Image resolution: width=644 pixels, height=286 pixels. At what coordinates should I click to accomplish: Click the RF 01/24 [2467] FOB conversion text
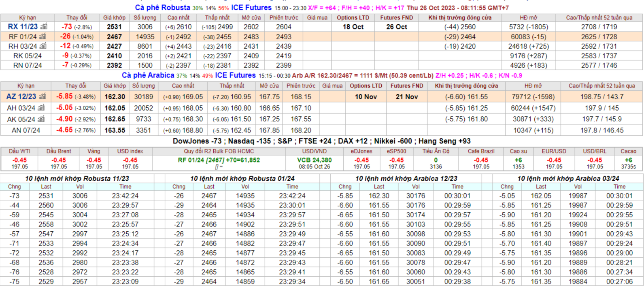click(x=219, y=160)
